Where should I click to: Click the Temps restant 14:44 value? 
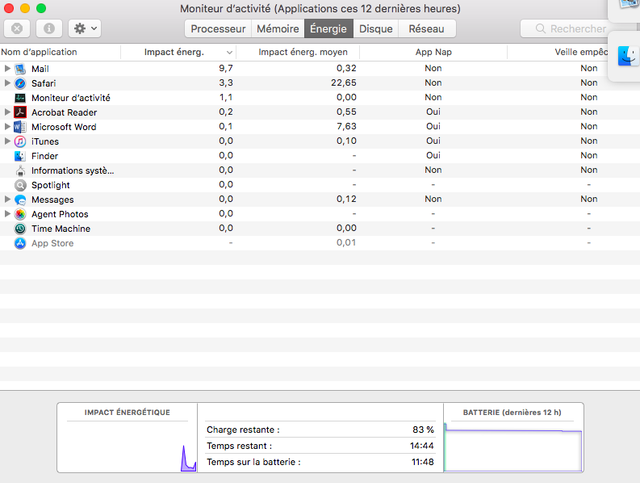click(422, 446)
